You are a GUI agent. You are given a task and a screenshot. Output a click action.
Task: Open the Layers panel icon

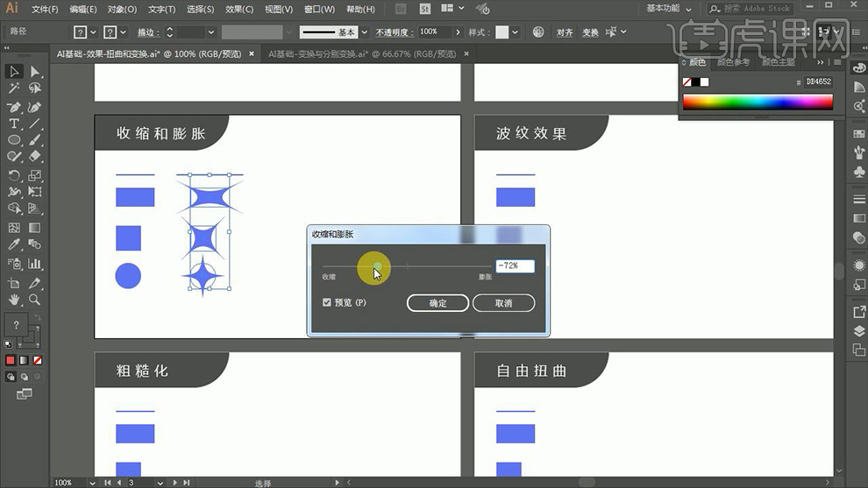pyautogui.click(x=858, y=331)
